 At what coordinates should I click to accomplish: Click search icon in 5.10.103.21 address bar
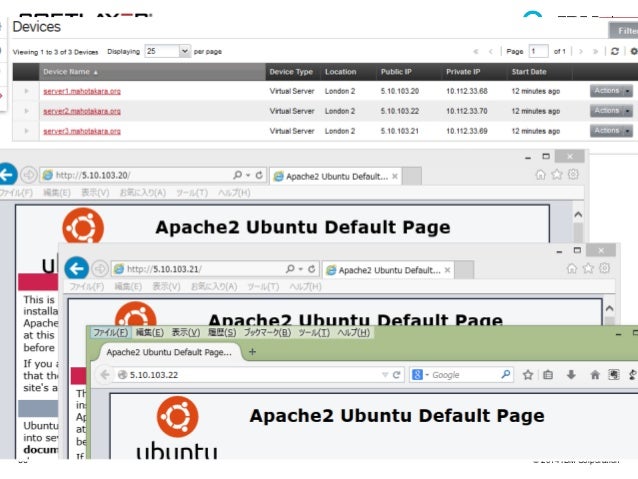pos(290,269)
